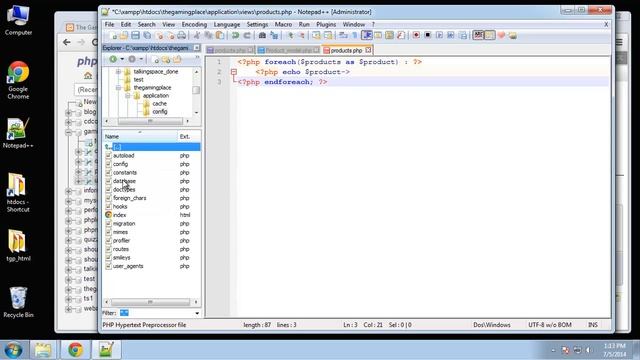This screenshot has width=640, height=360.
Task: Click the Windows Start button
Action: pos(13,350)
